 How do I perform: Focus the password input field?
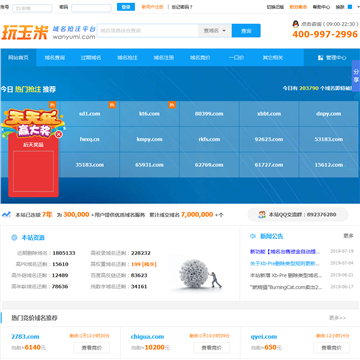click(91, 8)
